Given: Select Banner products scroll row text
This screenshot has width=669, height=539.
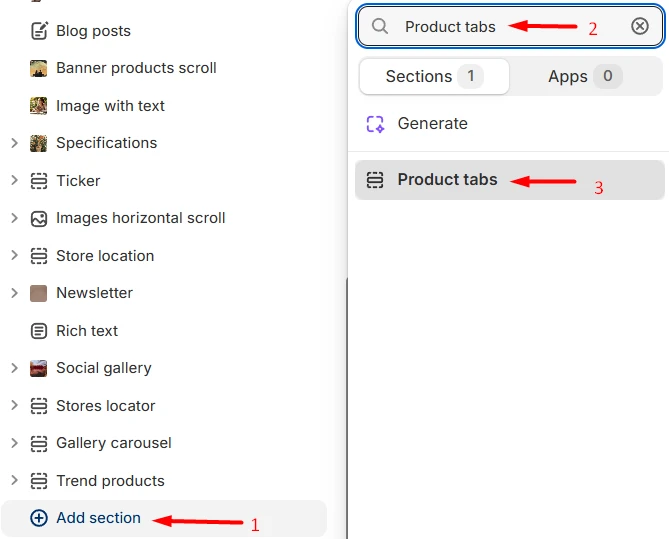Looking at the screenshot, I should pyautogui.click(x=137, y=68).
